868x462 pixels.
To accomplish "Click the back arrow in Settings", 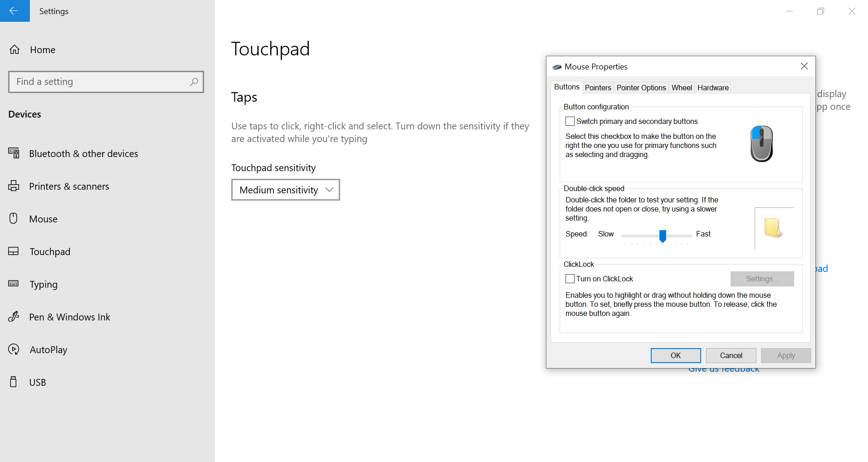I will pos(14,11).
